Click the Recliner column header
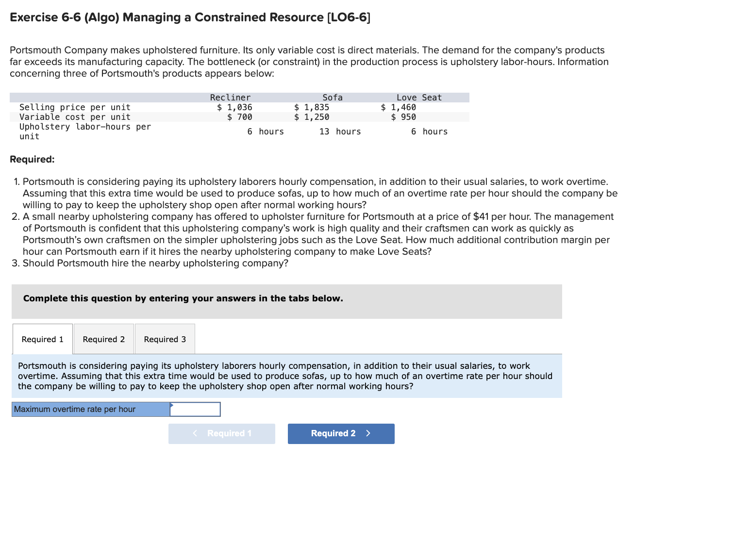 [231, 98]
